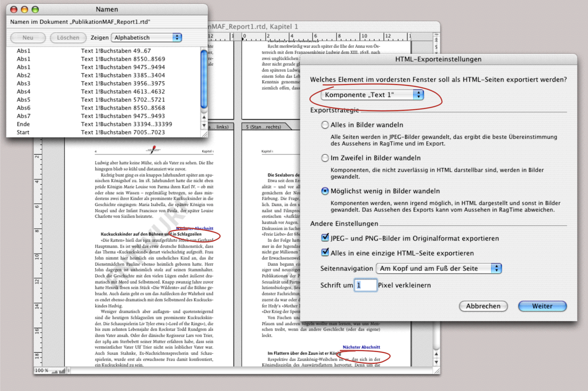588x391 pixels.
Task: Select the 'Ende' entry in the names list
Action: tap(23, 124)
